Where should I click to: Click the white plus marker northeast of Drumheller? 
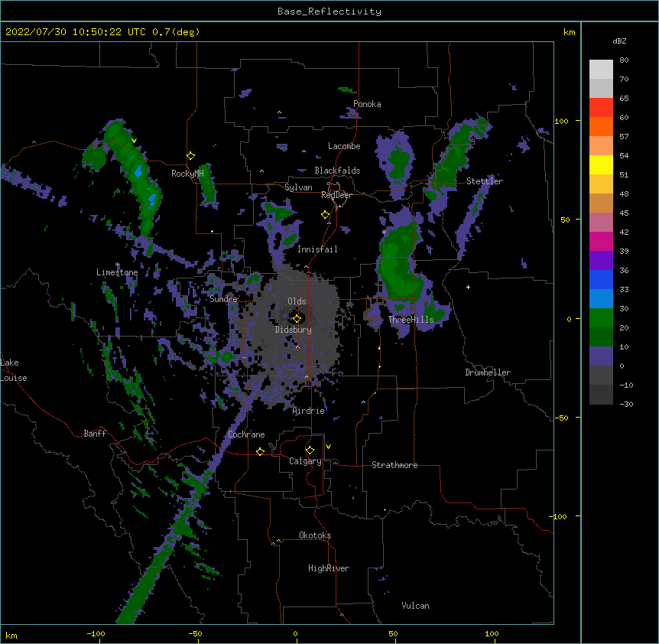468,287
